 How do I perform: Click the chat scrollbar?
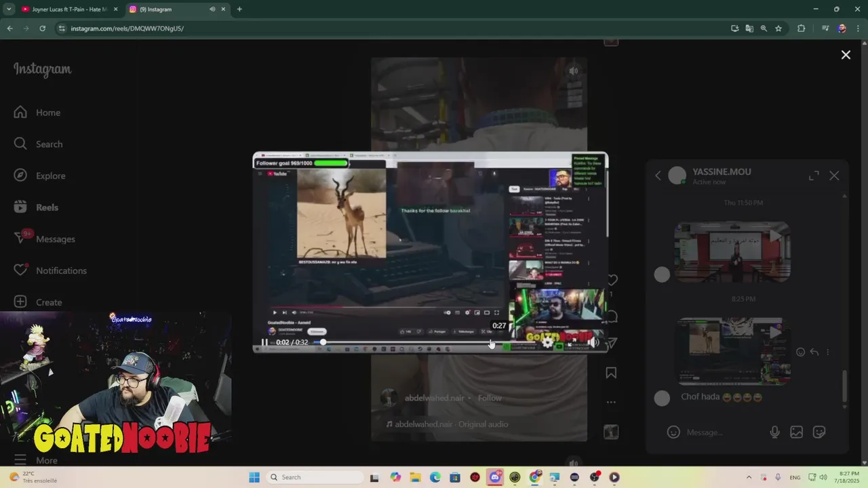(x=844, y=386)
